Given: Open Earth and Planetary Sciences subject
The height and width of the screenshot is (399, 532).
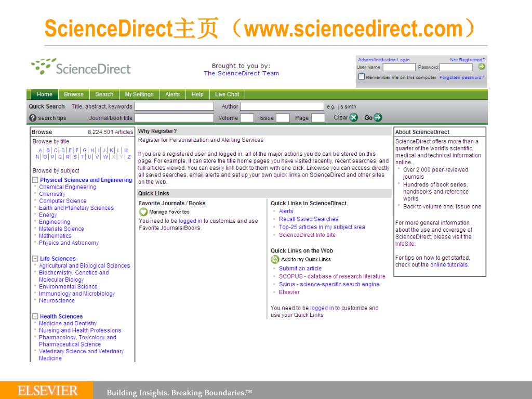Looking at the screenshot, I should click(x=76, y=208).
